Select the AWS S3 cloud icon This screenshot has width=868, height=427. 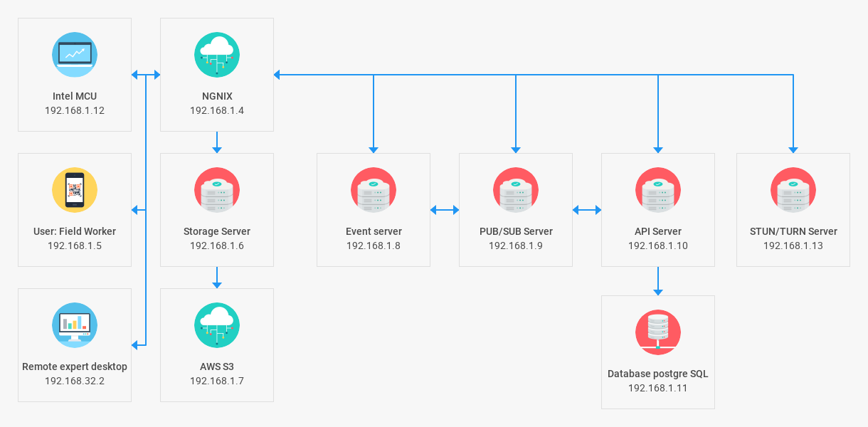[217, 325]
